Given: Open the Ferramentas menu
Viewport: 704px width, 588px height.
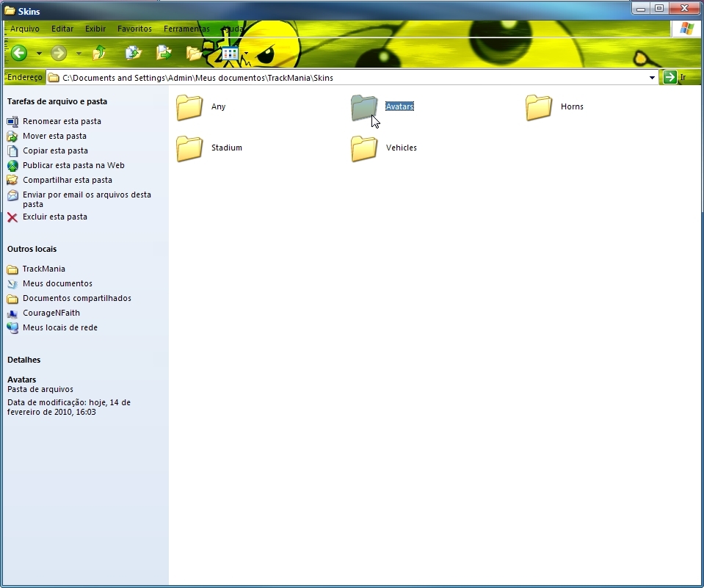Looking at the screenshot, I should (x=186, y=29).
